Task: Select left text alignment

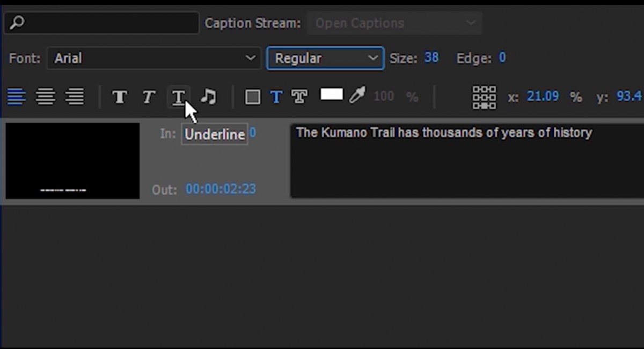Action: tap(17, 97)
